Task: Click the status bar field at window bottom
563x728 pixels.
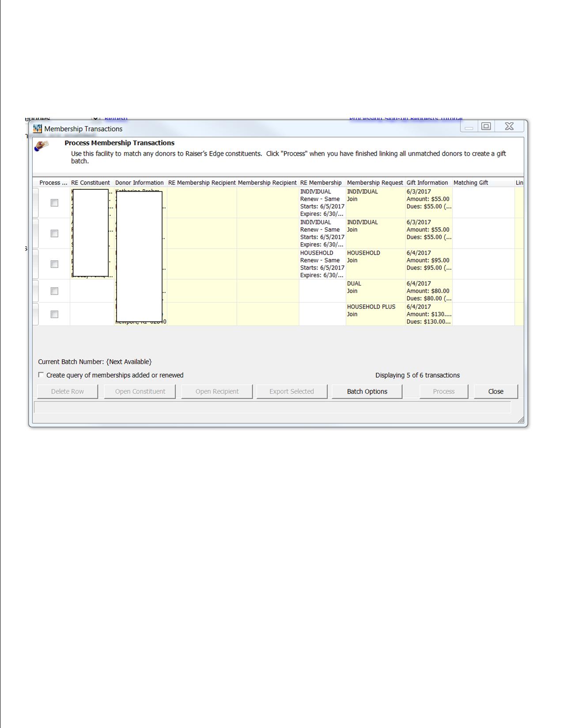Action: click(272, 407)
